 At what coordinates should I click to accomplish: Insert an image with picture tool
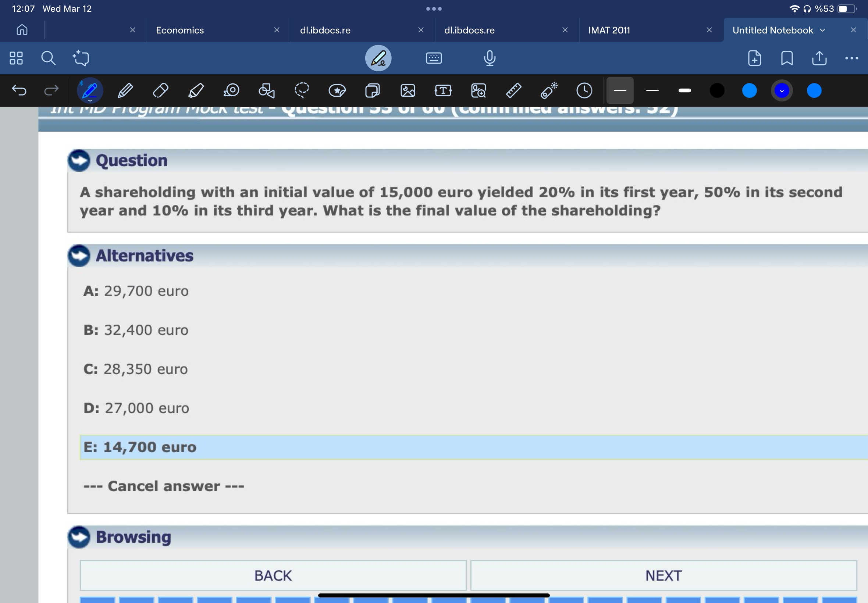[408, 91]
